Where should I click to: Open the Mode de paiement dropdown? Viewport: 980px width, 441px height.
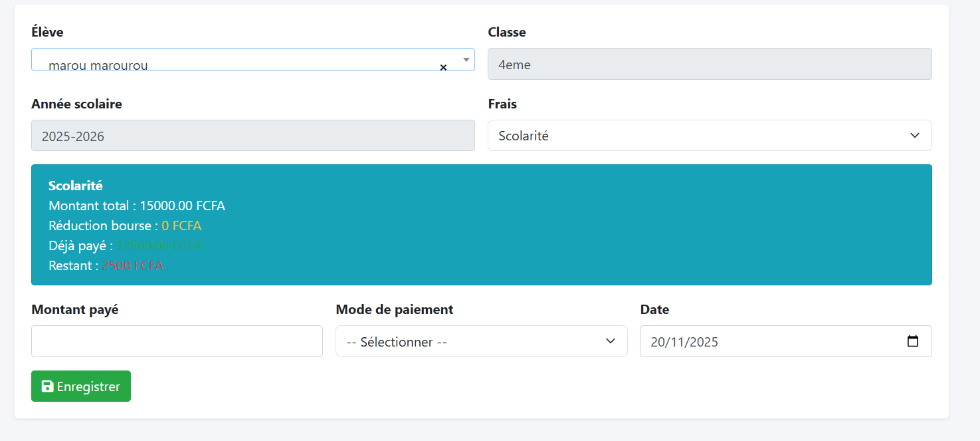pyautogui.click(x=482, y=341)
